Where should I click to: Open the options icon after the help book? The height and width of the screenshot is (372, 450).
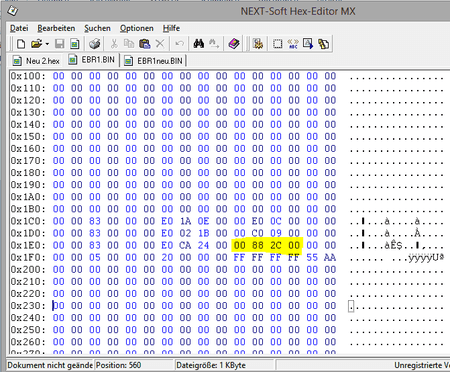tap(258, 44)
